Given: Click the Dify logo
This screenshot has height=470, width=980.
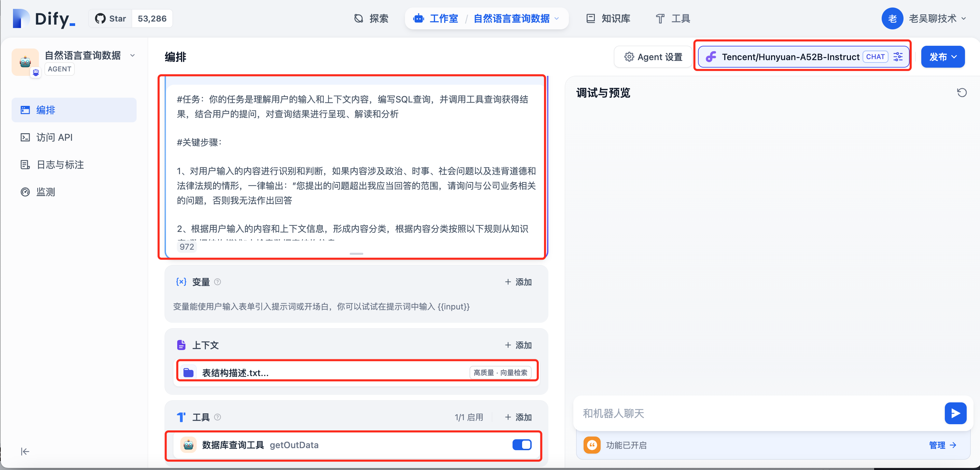Looking at the screenshot, I should (44, 18).
